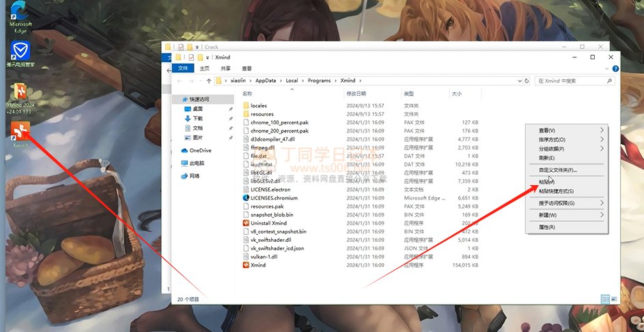Expand the 新建(W) submenu arrow

(602, 215)
